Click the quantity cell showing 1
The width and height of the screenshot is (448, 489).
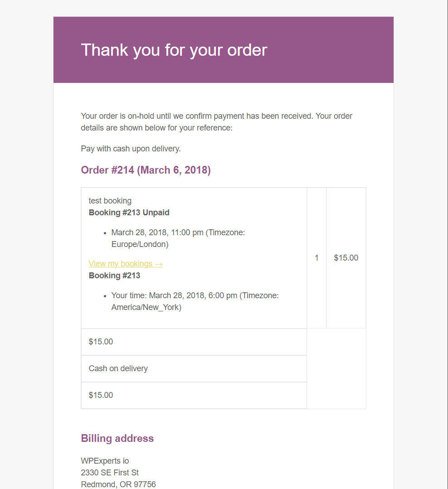point(317,258)
